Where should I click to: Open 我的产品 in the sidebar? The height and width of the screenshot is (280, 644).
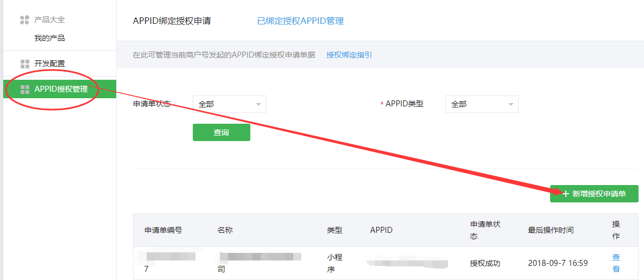pyautogui.click(x=49, y=39)
